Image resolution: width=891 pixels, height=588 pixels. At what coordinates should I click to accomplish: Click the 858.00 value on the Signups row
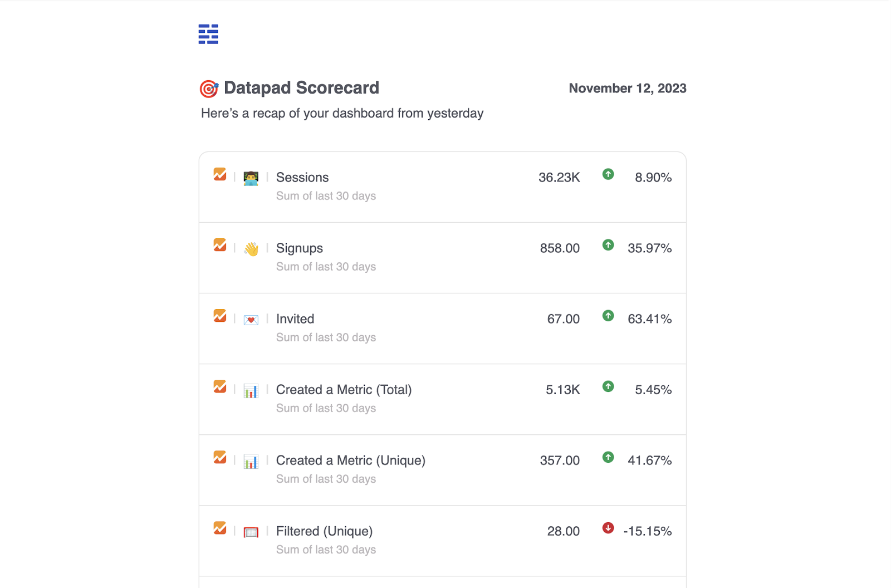click(559, 248)
